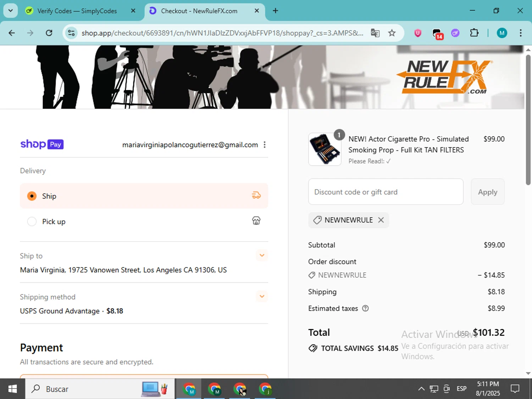Open the purple round extension icon
The image size is (532, 399).
point(455,33)
